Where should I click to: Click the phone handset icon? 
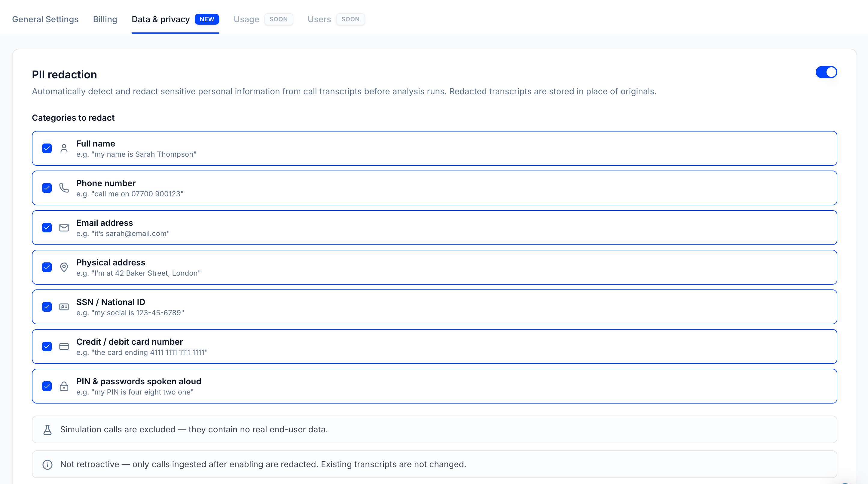point(64,188)
